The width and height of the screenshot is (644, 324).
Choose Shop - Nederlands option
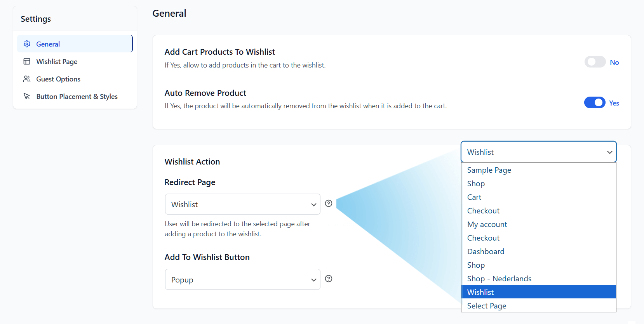coord(499,279)
